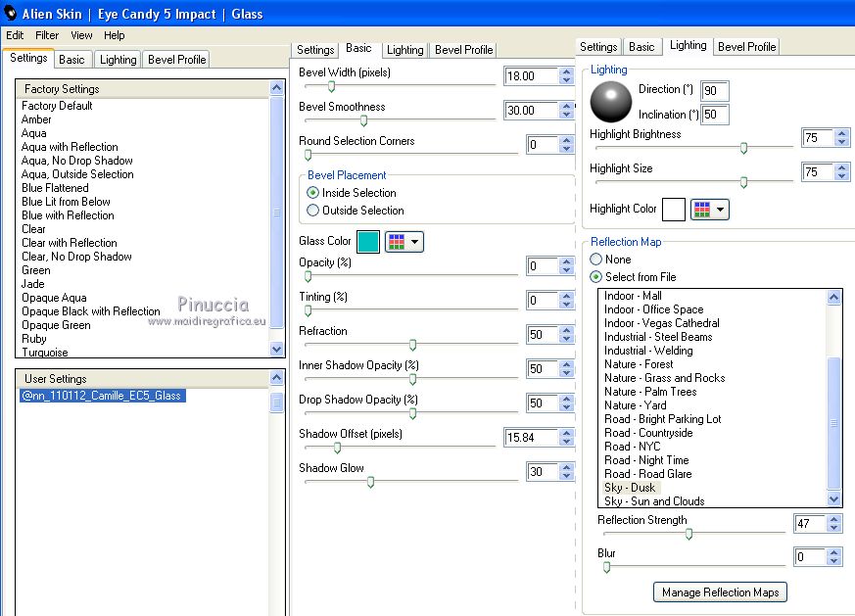Switch to Lighting tab in middle panel
This screenshot has height=616, width=855.
(x=404, y=50)
